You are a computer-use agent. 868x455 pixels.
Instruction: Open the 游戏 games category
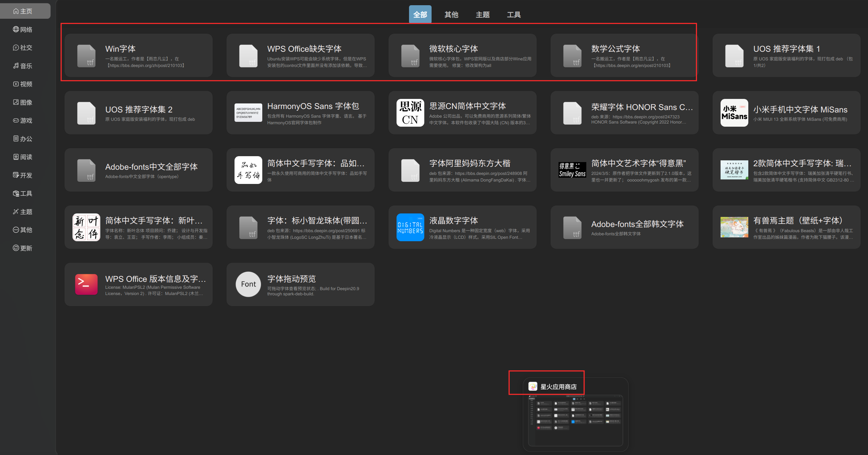[x=23, y=120]
